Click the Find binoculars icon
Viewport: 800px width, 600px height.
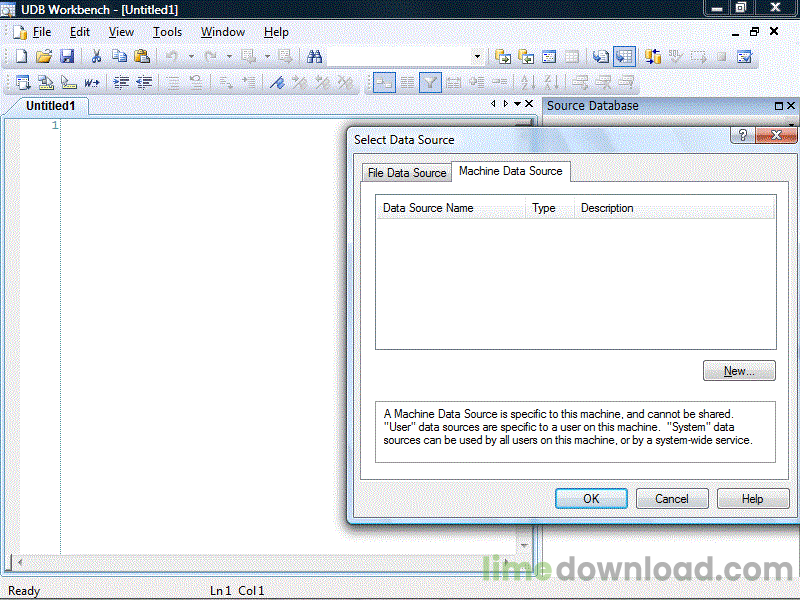(314, 56)
